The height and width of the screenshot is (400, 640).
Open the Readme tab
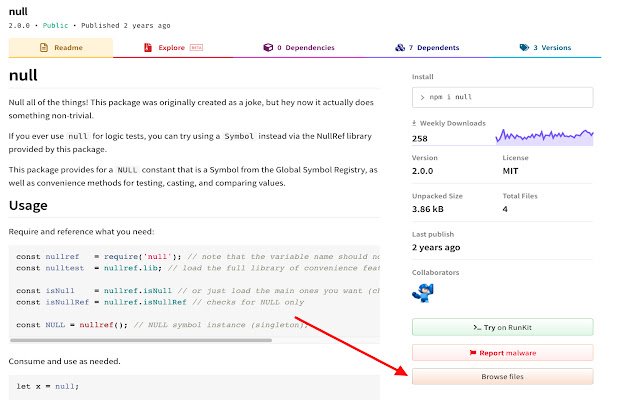click(60, 48)
